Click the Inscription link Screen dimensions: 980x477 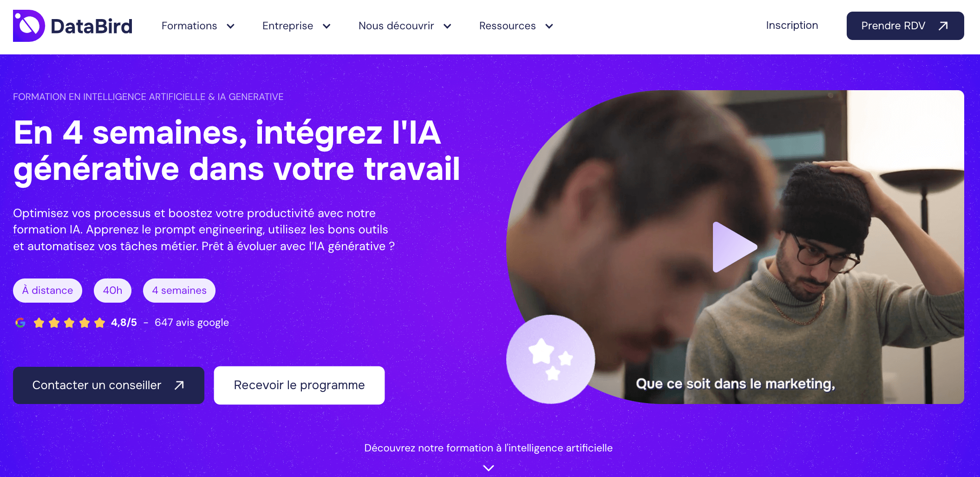click(x=792, y=26)
